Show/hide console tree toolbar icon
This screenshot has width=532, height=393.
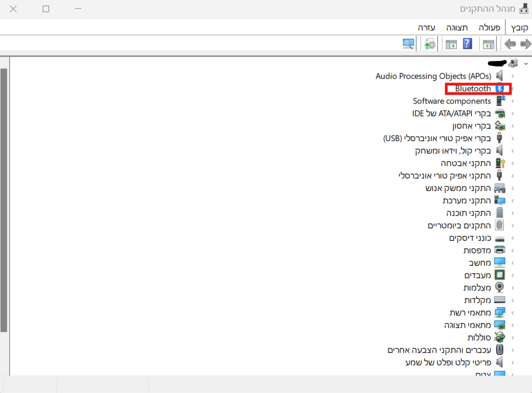tap(488, 44)
